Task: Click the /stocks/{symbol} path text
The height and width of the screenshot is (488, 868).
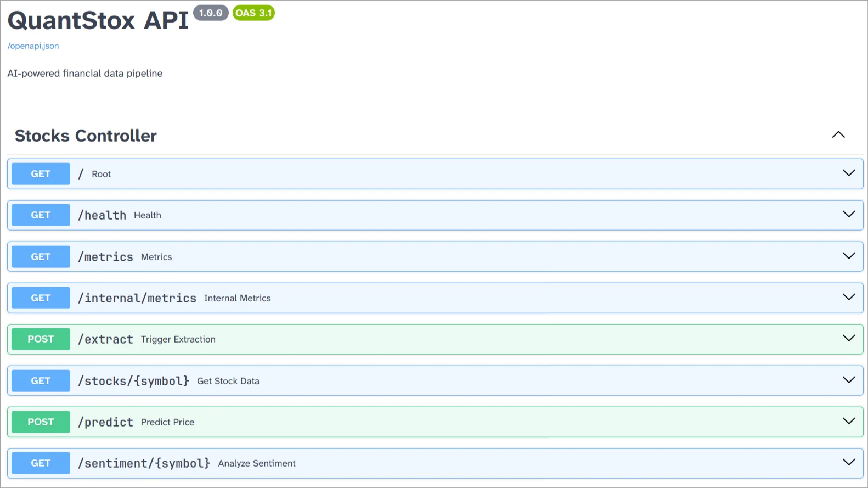Action: pos(133,381)
